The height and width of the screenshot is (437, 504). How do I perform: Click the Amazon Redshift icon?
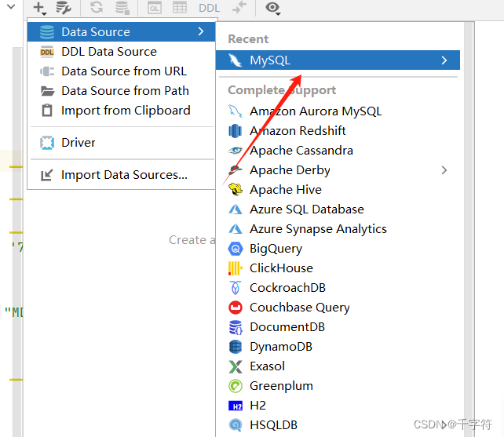[235, 131]
